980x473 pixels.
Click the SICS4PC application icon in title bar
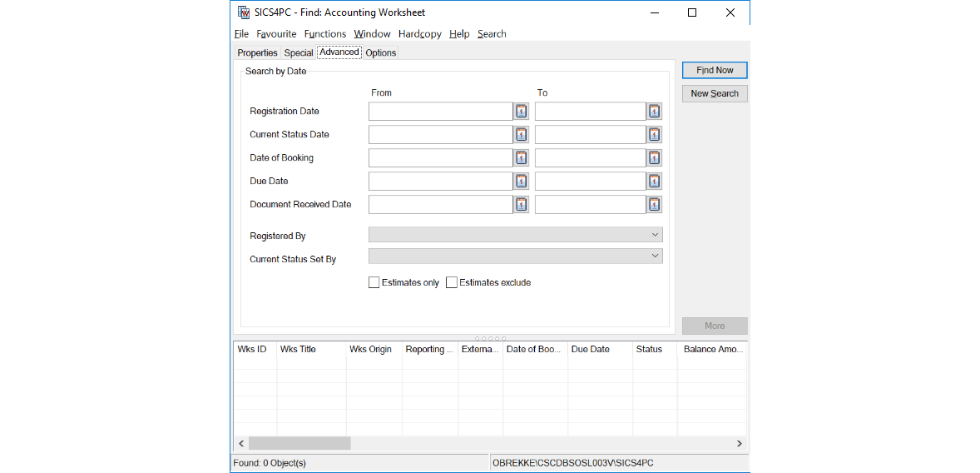(244, 12)
